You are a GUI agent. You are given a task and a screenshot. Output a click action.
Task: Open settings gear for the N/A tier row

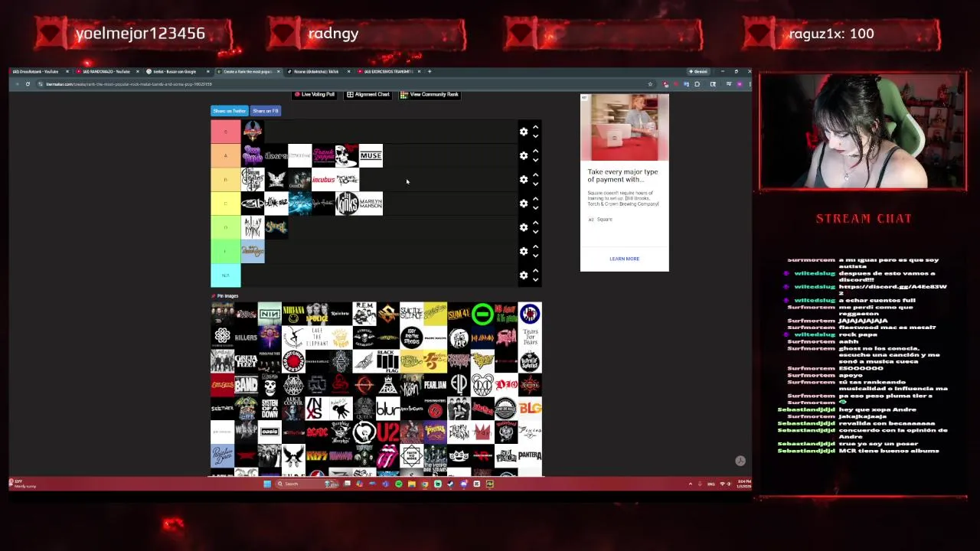tap(524, 275)
